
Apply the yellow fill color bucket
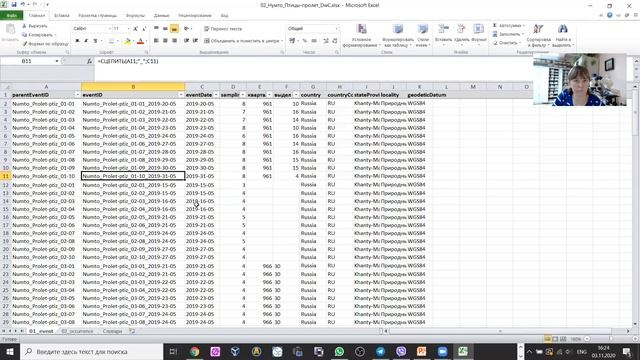128,41
